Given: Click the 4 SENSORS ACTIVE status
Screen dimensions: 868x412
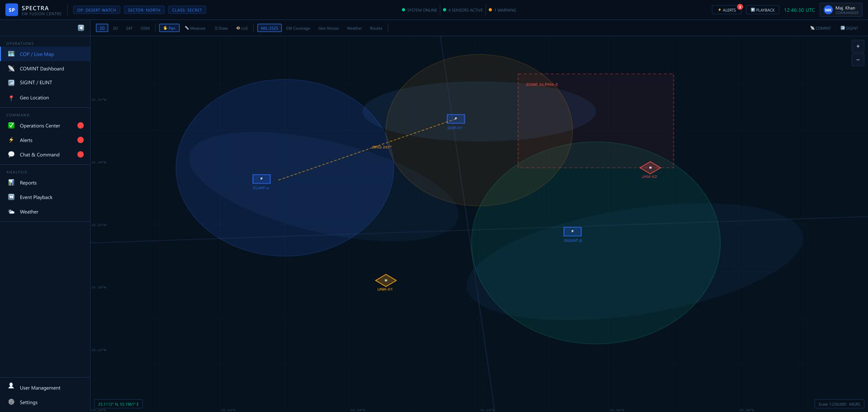Looking at the screenshot, I should [463, 10].
